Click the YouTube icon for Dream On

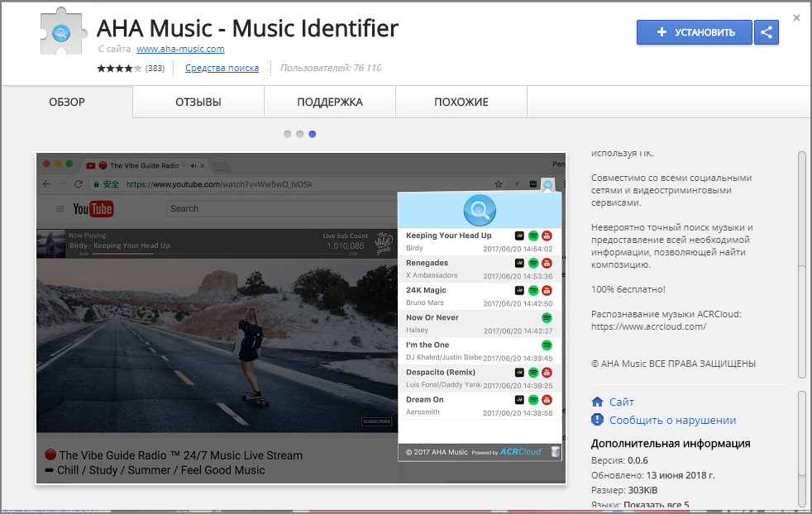pyautogui.click(x=547, y=400)
